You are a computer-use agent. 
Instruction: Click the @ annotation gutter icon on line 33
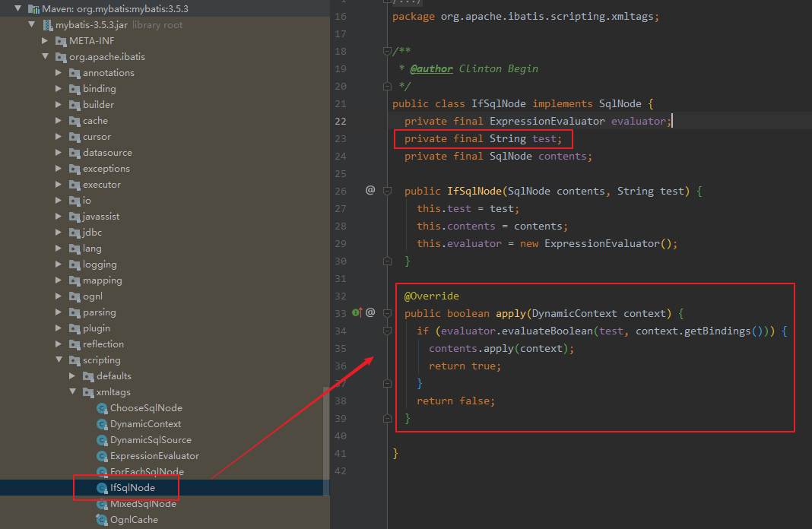(x=370, y=312)
